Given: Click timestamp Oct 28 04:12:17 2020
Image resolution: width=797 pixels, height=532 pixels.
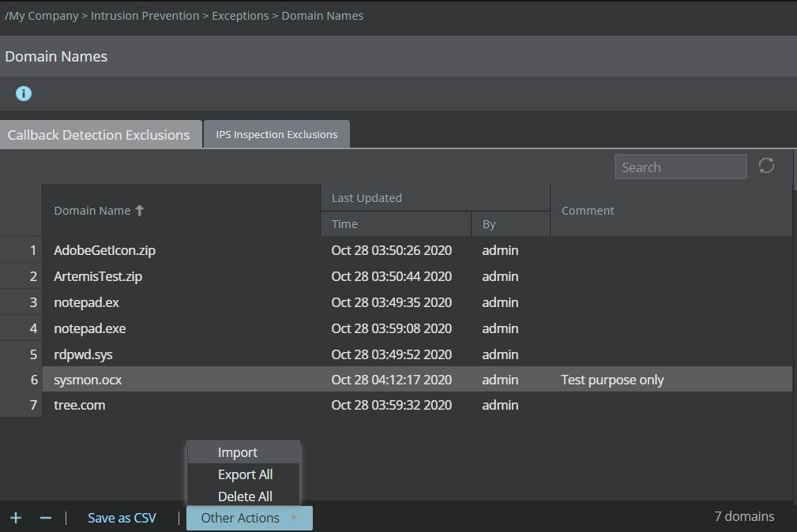Looking at the screenshot, I should [x=391, y=380].
